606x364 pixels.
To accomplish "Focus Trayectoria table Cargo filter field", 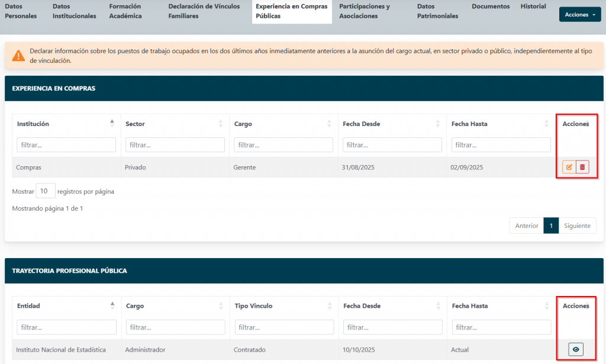I will click(x=175, y=327).
